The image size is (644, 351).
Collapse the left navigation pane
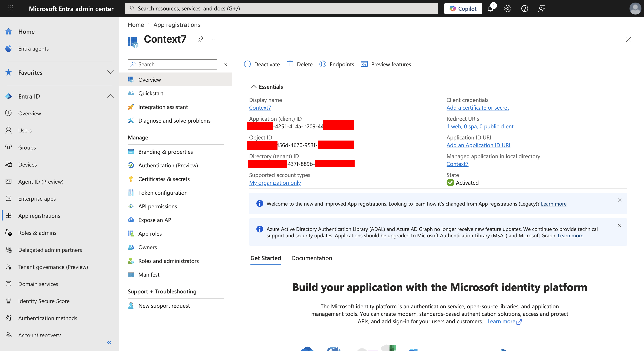pyautogui.click(x=109, y=342)
